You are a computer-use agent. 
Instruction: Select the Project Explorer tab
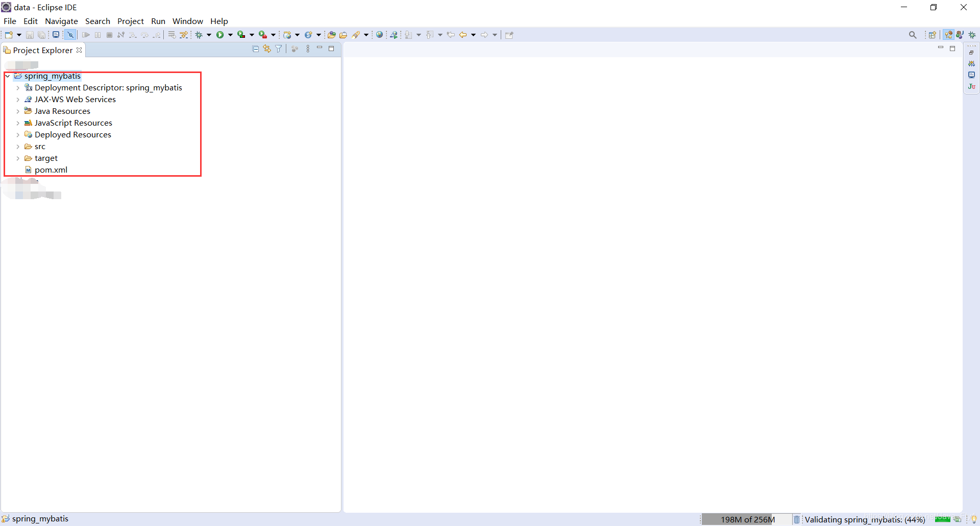point(43,50)
